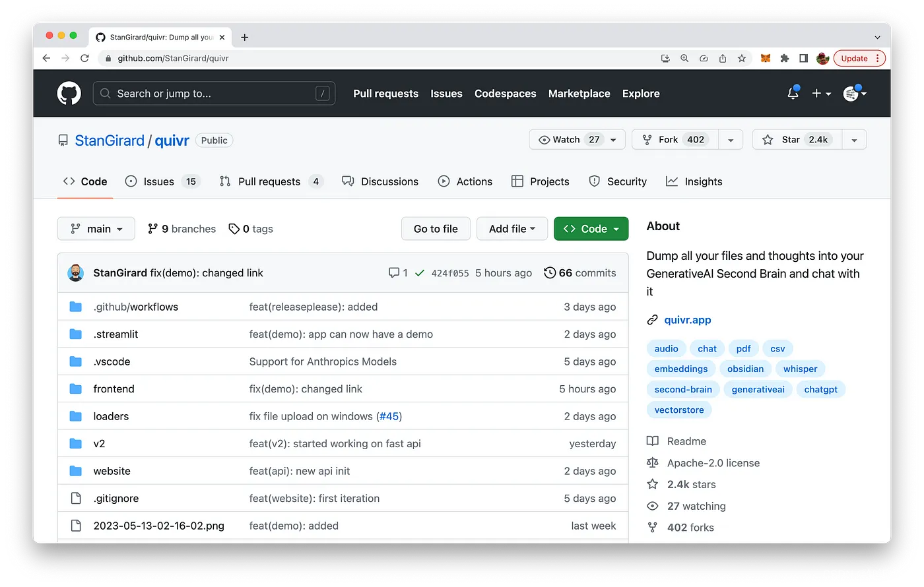This screenshot has width=924, height=587.
Task: Switch to the Code tab
Action: 85,181
